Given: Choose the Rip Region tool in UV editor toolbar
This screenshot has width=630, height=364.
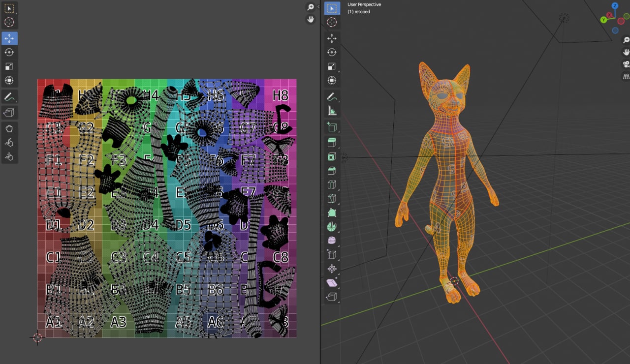Looking at the screenshot, I should click(9, 113).
